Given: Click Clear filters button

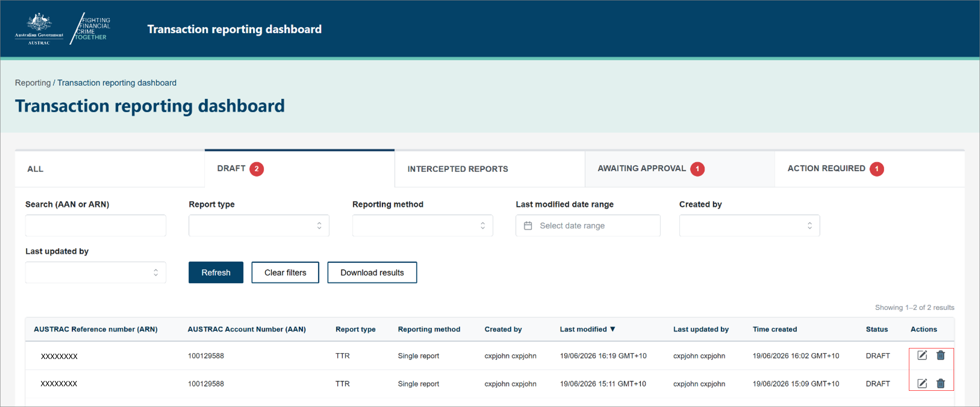Looking at the screenshot, I should (285, 272).
